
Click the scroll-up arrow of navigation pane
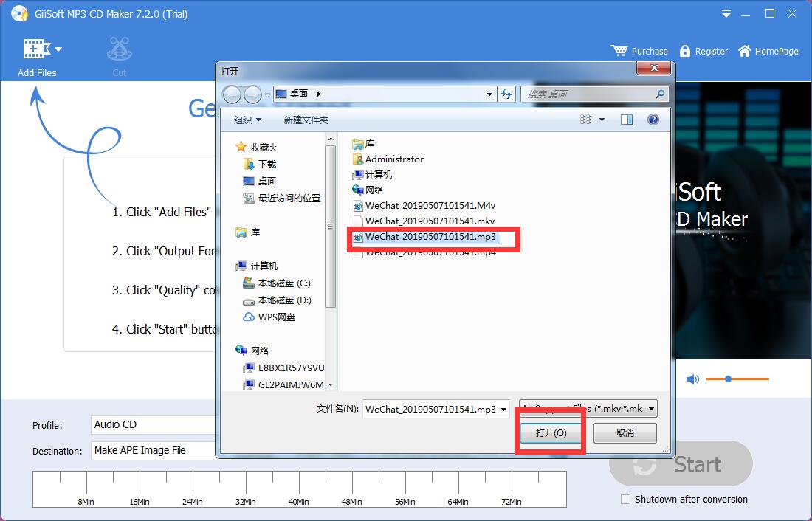(331, 139)
